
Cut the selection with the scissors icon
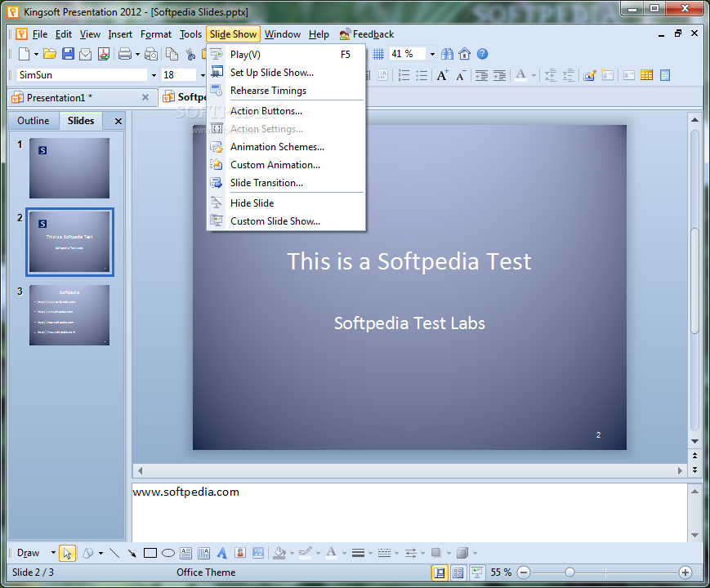point(190,55)
